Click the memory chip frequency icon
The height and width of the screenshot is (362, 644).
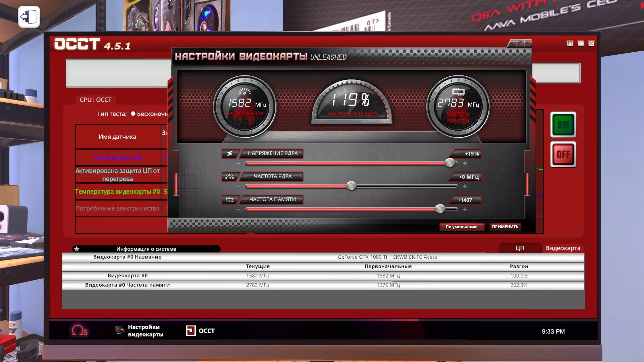(230, 200)
